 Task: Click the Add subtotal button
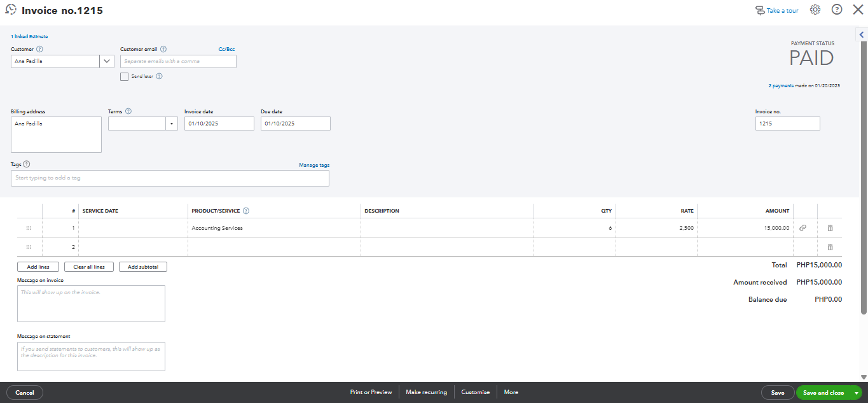click(x=142, y=267)
